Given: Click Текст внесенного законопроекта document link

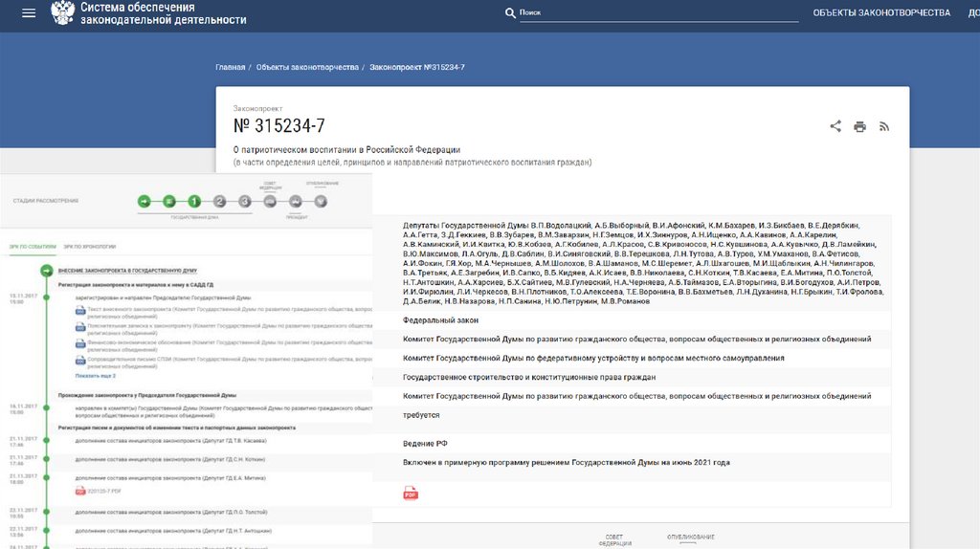Looking at the screenshot, I should (230, 313).
